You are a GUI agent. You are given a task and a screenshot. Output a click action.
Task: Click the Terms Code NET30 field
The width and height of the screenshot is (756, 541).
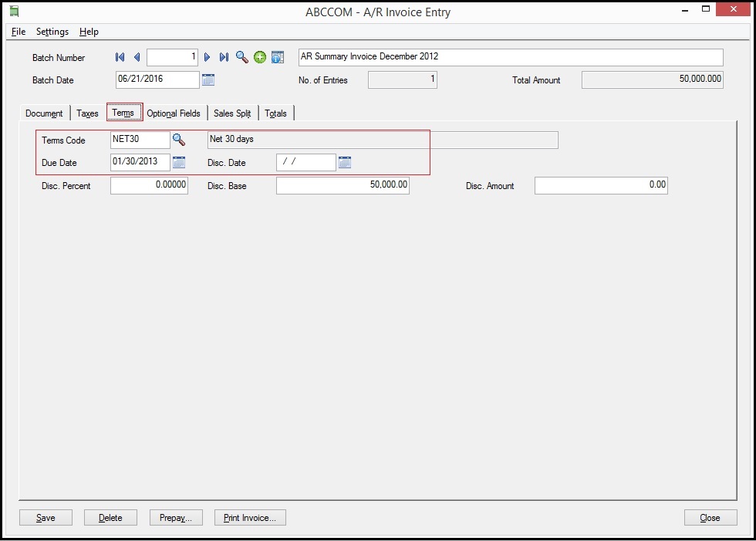coord(140,140)
